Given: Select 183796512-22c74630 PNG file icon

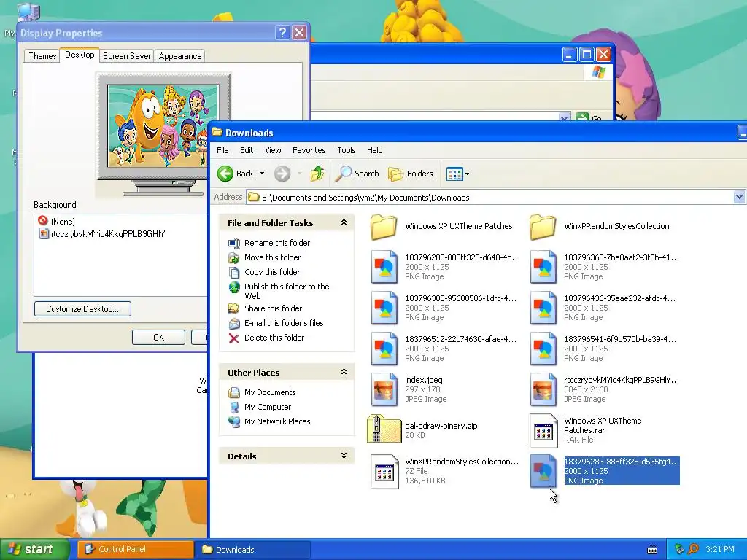Looking at the screenshot, I should click(384, 349).
